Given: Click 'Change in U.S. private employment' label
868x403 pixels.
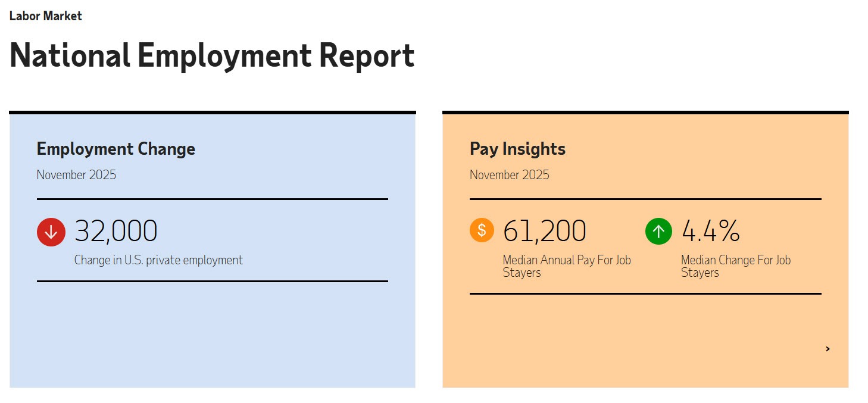Looking at the screenshot, I should [158, 260].
